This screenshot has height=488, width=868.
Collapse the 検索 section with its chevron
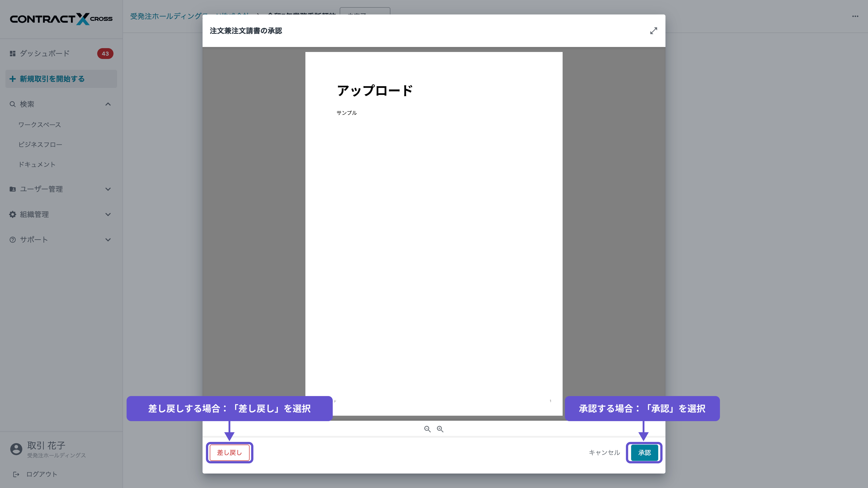(108, 104)
